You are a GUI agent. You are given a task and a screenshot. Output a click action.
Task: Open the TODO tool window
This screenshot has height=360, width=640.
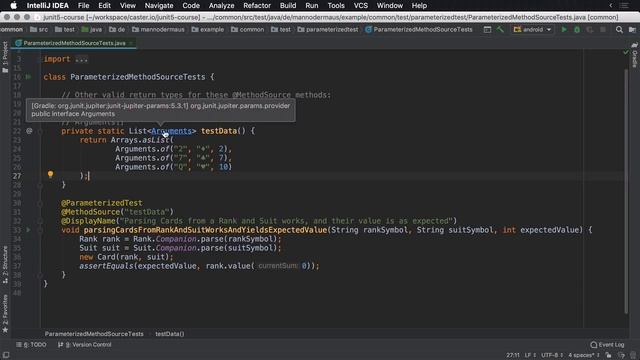31,344
